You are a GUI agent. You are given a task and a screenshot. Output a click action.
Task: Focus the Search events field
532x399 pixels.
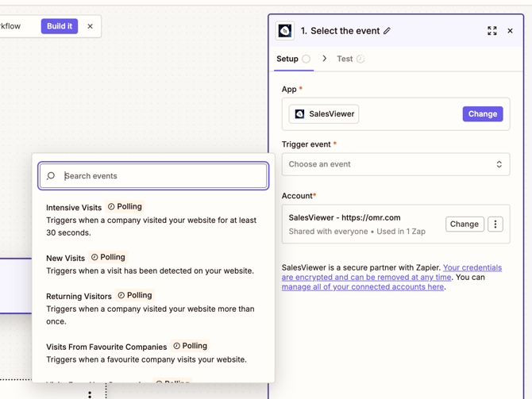point(153,176)
